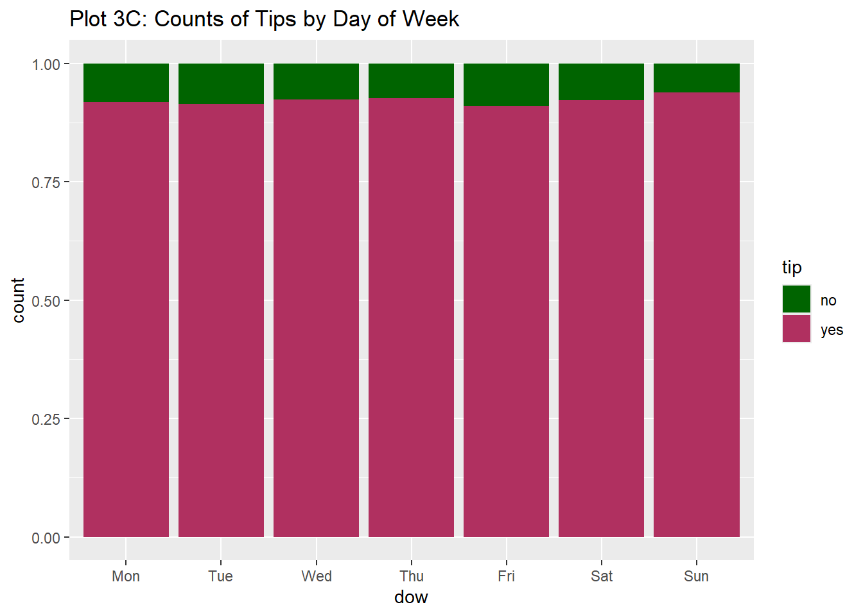Pick the green top of Wednesday's bar

pos(316,81)
